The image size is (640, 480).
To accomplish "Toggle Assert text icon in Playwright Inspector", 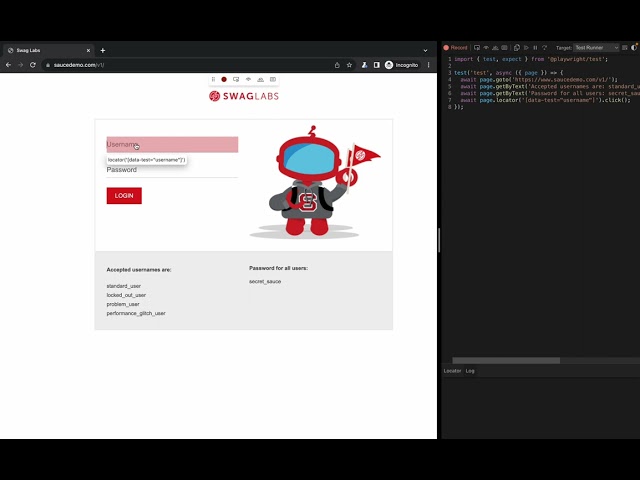I will pos(495,48).
